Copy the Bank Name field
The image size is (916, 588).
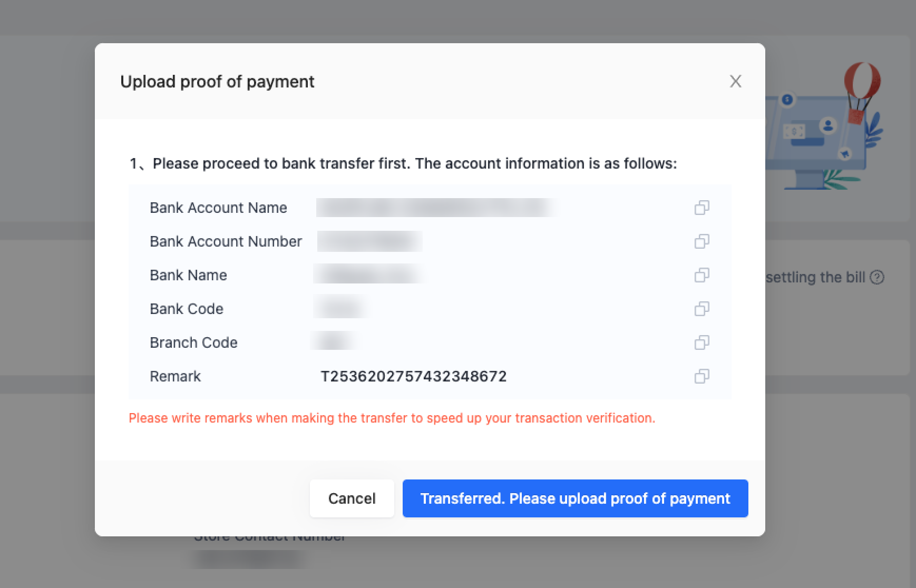coord(701,275)
